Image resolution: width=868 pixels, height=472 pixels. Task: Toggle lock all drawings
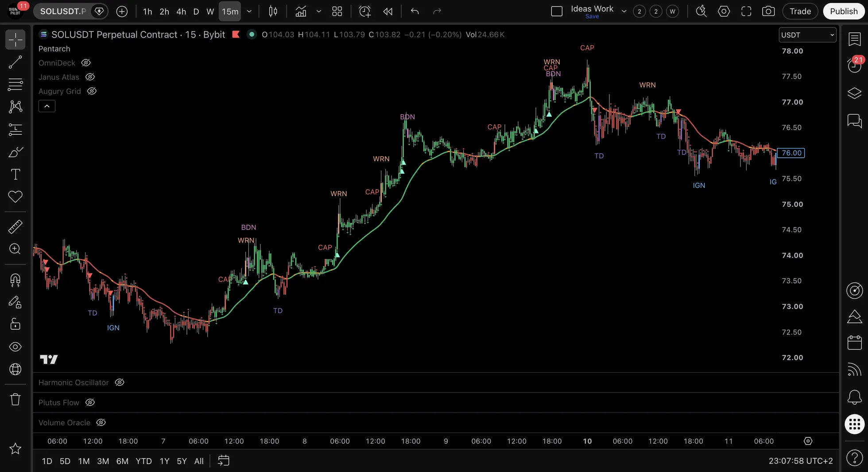point(15,324)
